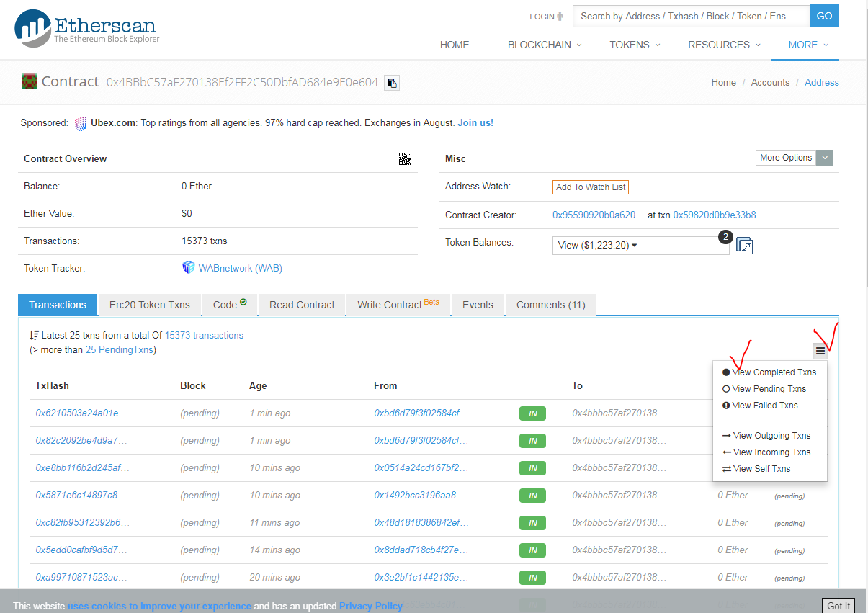Open the Join us! sponsor link
Image resolution: width=868 pixels, height=613 pixels.
(475, 123)
